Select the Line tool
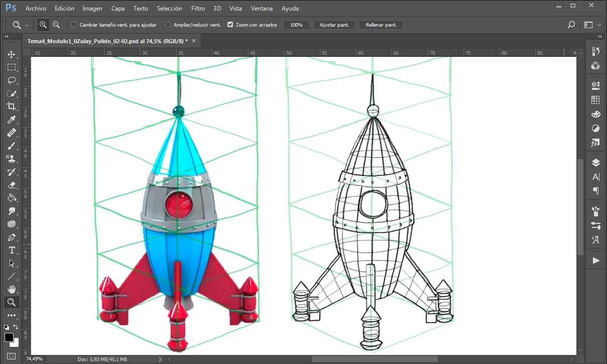Viewport: 607px width, 364px height. pyautogui.click(x=12, y=276)
